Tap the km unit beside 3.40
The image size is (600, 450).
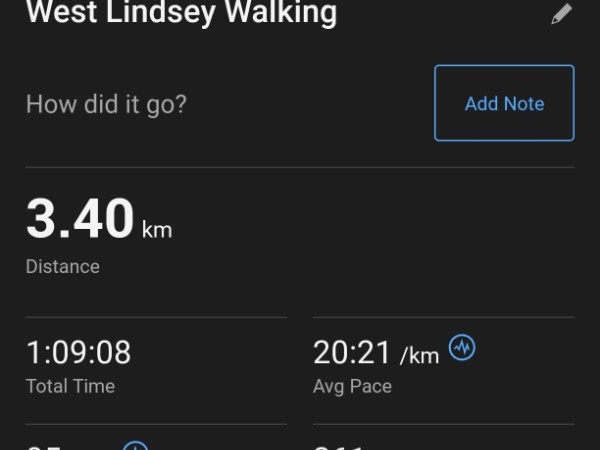point(157,230)
